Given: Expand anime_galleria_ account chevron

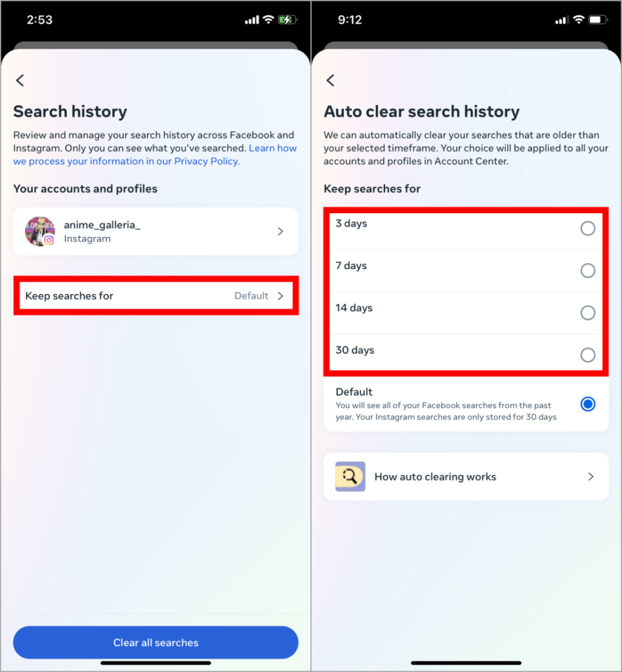Looking at the screenshot, I should pyautogui.click(x=281, y=232).
